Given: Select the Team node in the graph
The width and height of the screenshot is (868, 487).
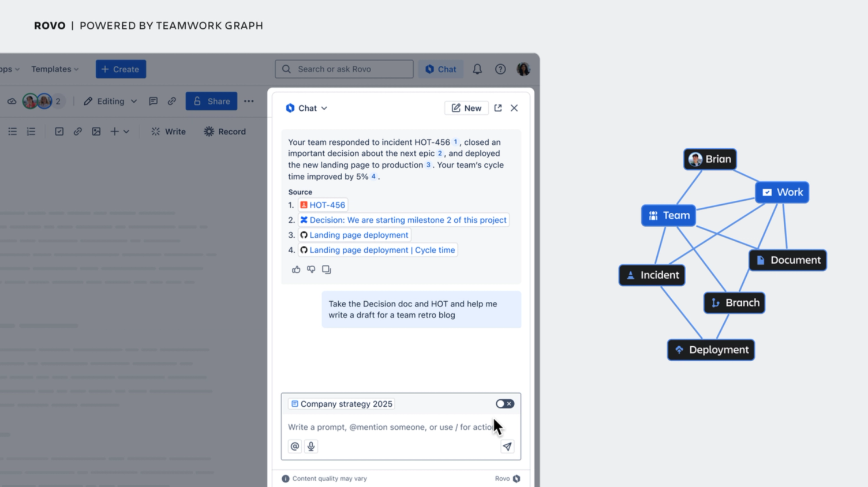Looking at the screenshot, I should coord(668,215).
